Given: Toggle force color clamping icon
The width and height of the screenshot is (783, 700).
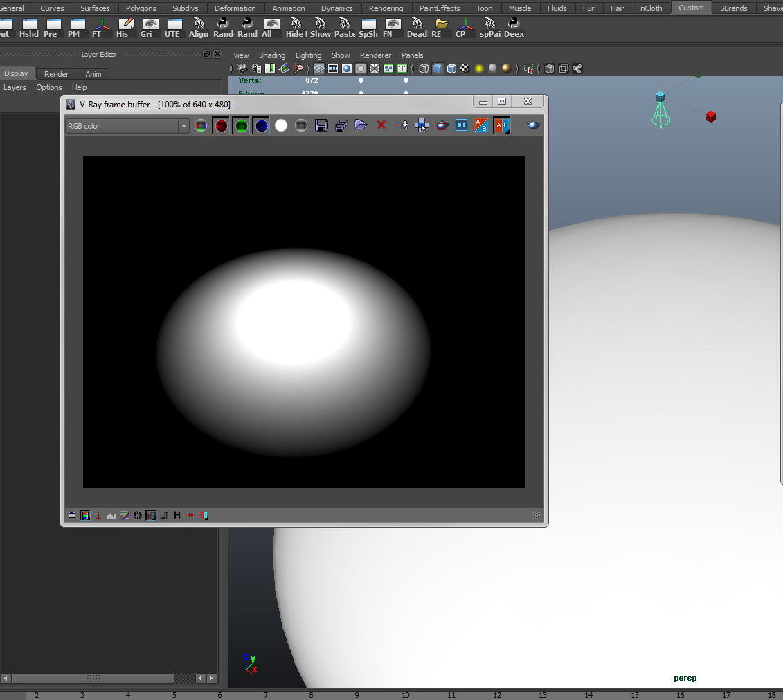Looking at the screenshot, I should [85, 515].
